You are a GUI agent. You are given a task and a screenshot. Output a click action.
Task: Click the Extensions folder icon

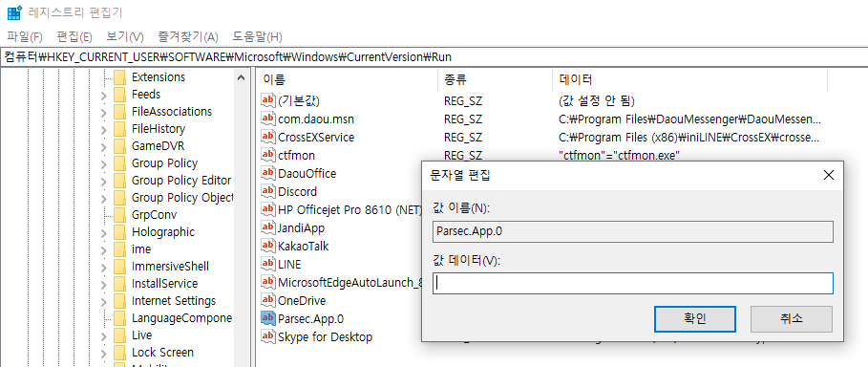point(119,77)
